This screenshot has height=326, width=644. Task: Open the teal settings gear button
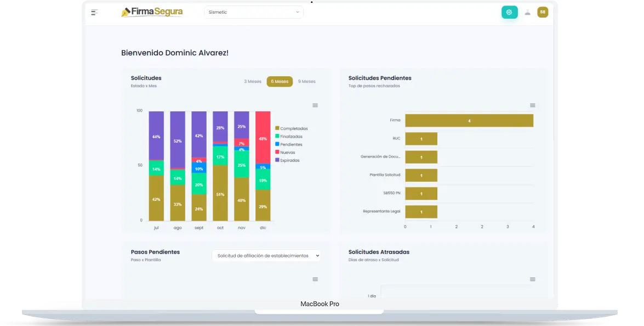click(x=509, y=12)
